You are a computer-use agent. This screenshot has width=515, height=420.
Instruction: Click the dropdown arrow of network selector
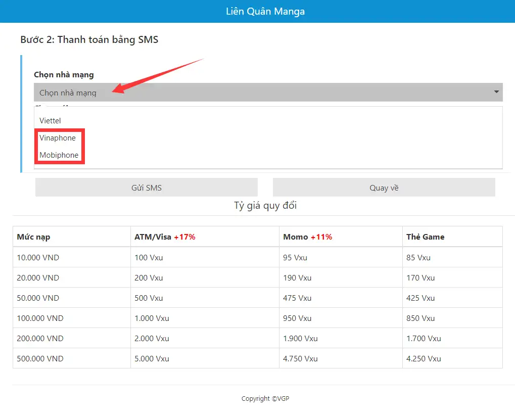point(496,92)
